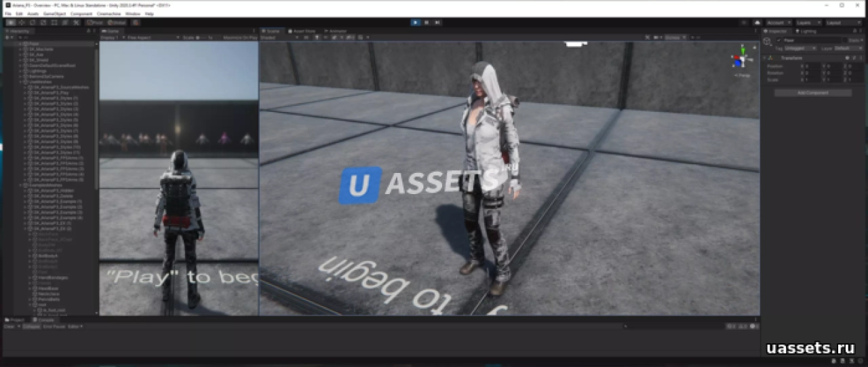Switch to the Lighting tab
The image size is (868, 367).
point(806,31)
